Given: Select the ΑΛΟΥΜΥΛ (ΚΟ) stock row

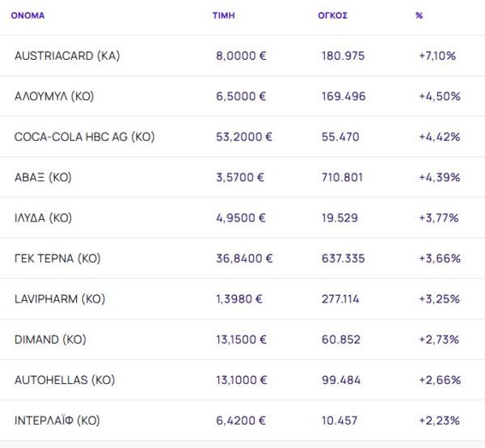Looking at the screenshot, I should click(x=54, y=96).
